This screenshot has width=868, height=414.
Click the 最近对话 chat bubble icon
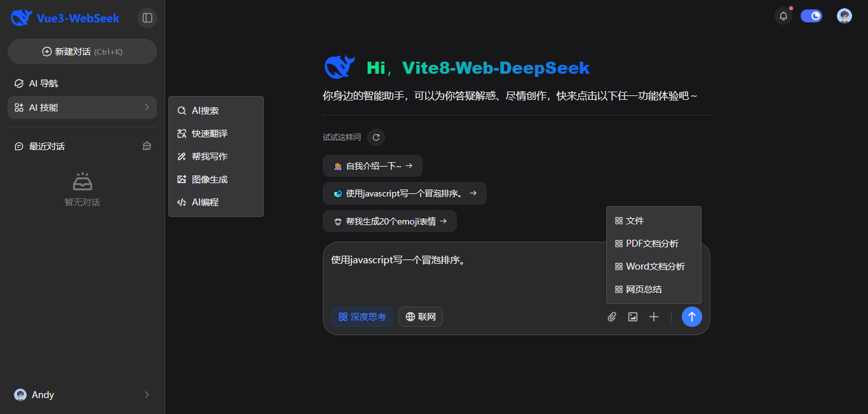tap(19, 146)
